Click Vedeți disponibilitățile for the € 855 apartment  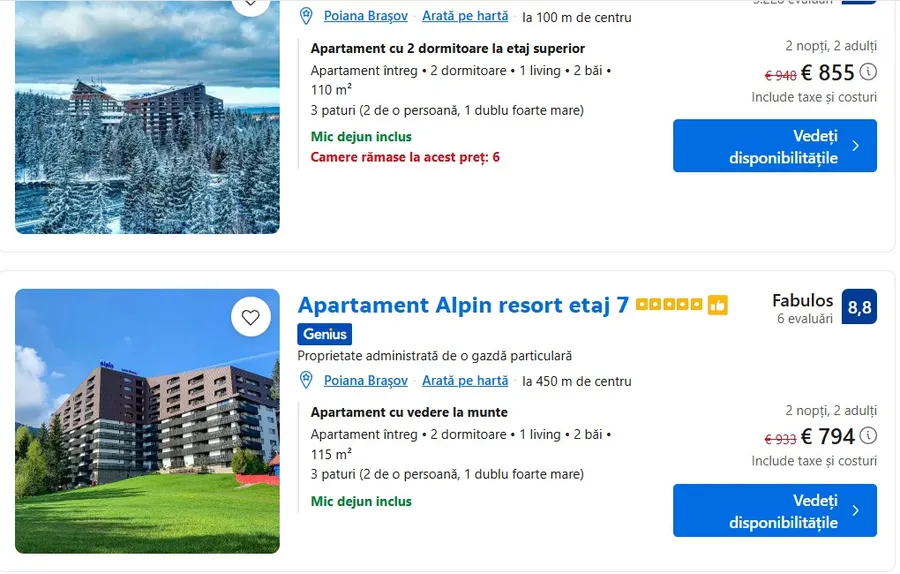tap(774, 146)
